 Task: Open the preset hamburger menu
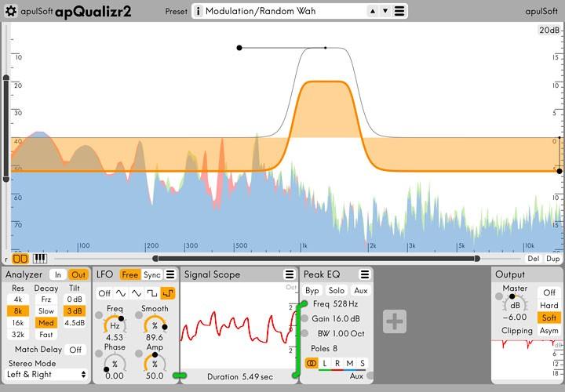399,11
